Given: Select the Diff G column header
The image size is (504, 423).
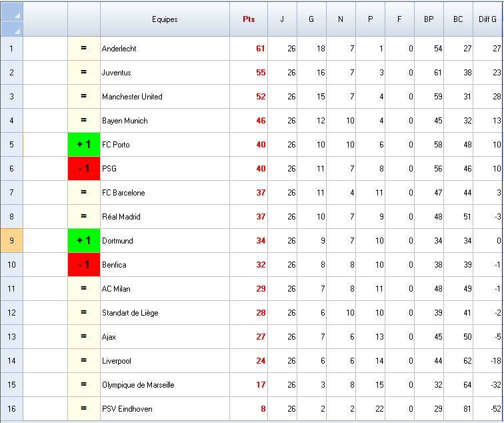Looking at the screenshot, I should [x=488, y=19].
